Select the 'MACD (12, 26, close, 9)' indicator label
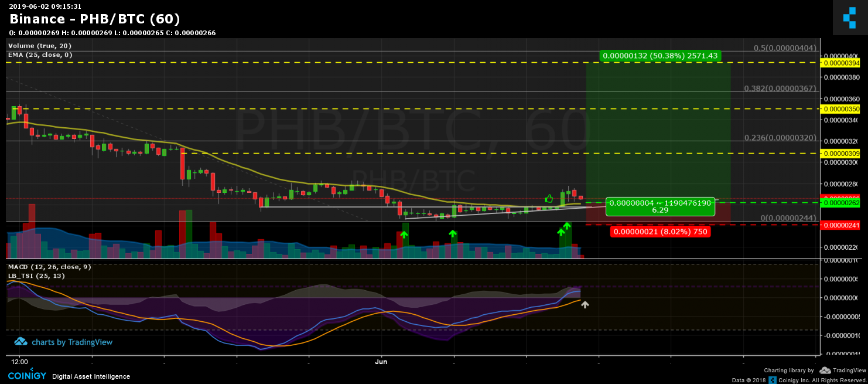Viewport: 868px width, 384px height. point(49,267)
